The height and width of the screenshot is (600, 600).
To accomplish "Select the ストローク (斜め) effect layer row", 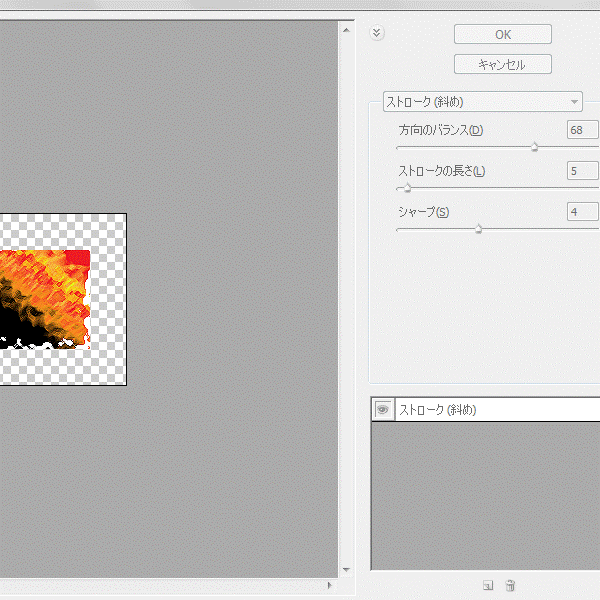I will click(x=486, y=410).
